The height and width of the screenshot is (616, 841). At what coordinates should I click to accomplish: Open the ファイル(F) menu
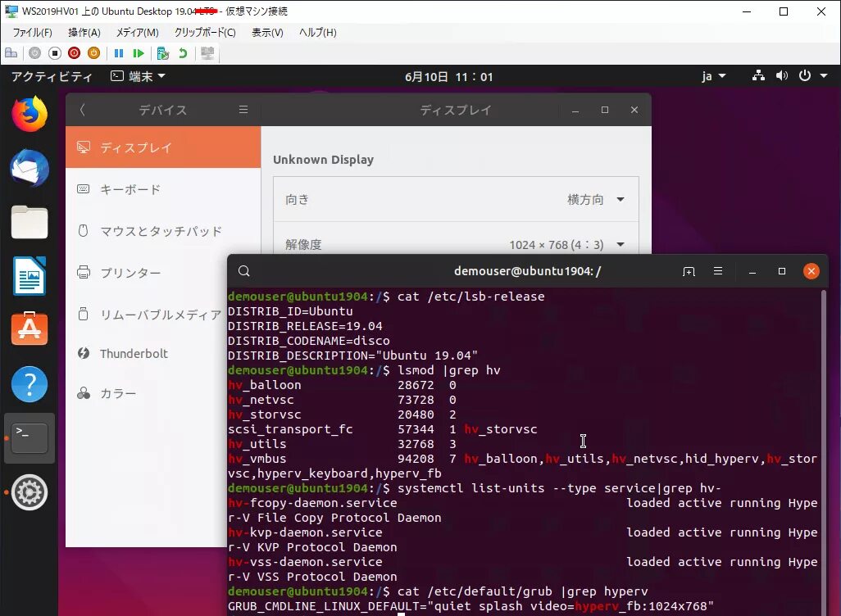click(32, 33)
